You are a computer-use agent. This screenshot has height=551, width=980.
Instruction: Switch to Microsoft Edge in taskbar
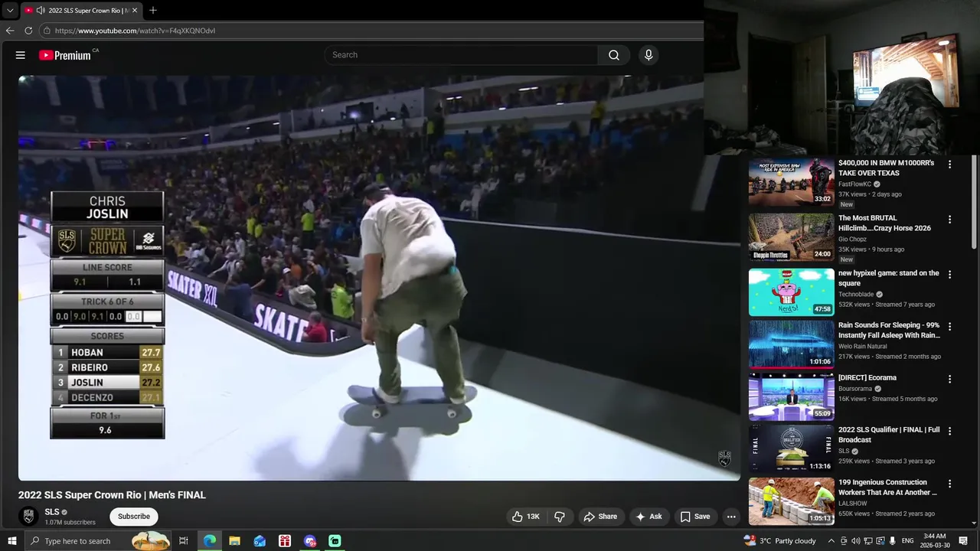209,541
